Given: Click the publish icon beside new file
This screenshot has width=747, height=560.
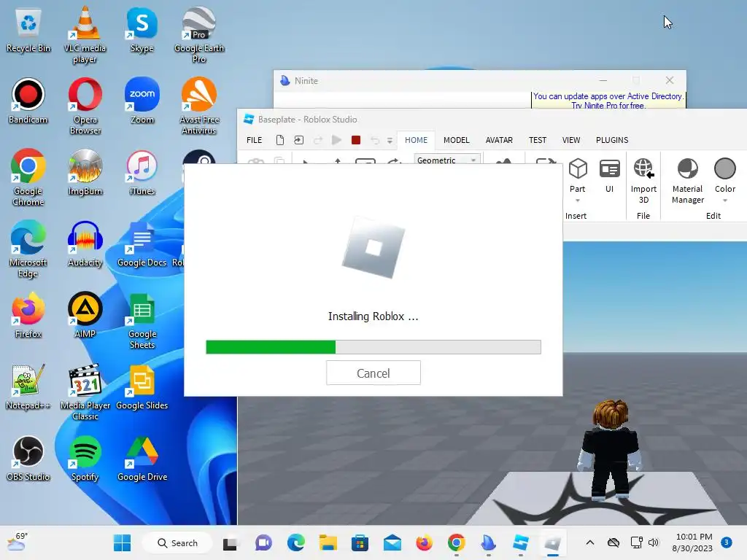Looking at the screenshot, I should 298,140.
